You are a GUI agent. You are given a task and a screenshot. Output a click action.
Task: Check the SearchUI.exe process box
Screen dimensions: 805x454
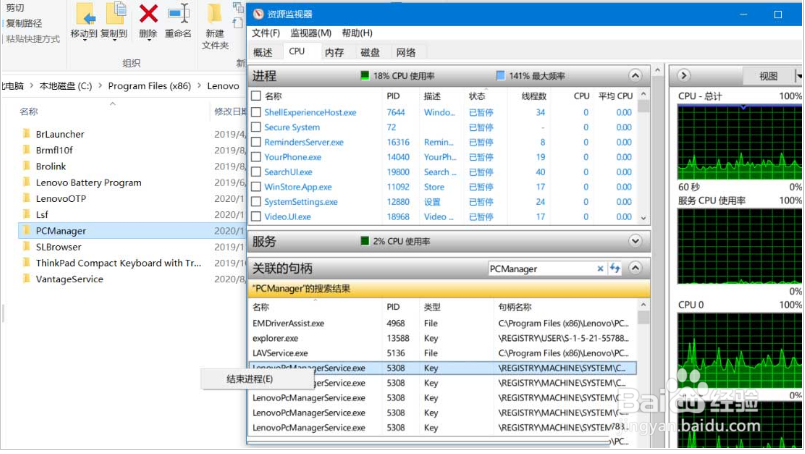coord(256,172)
